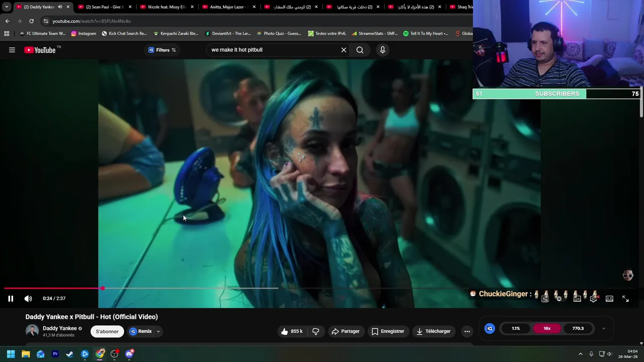Open StreamerStats bookmark
Screen dimensions: 644x362
click(x=375, y=34)
